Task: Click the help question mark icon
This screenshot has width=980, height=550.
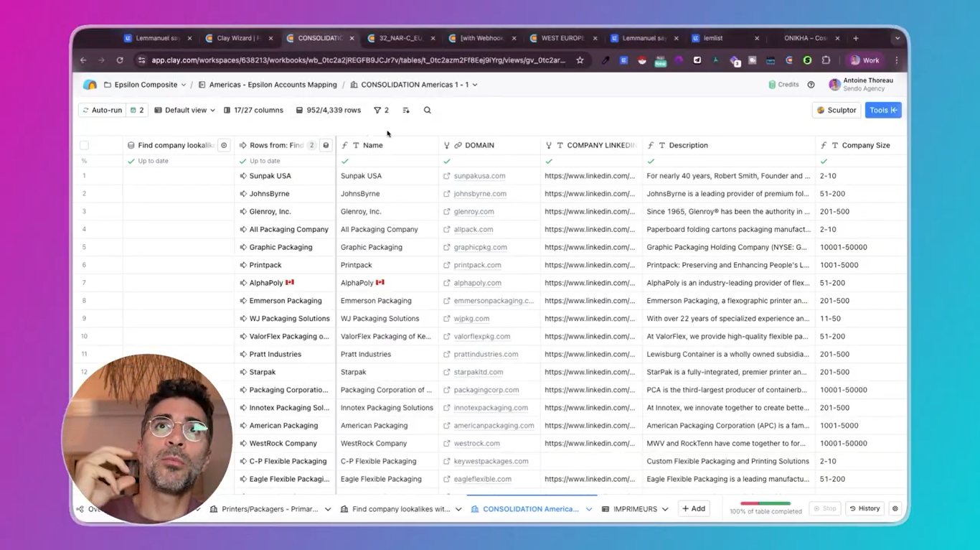Action: (811, 85)
